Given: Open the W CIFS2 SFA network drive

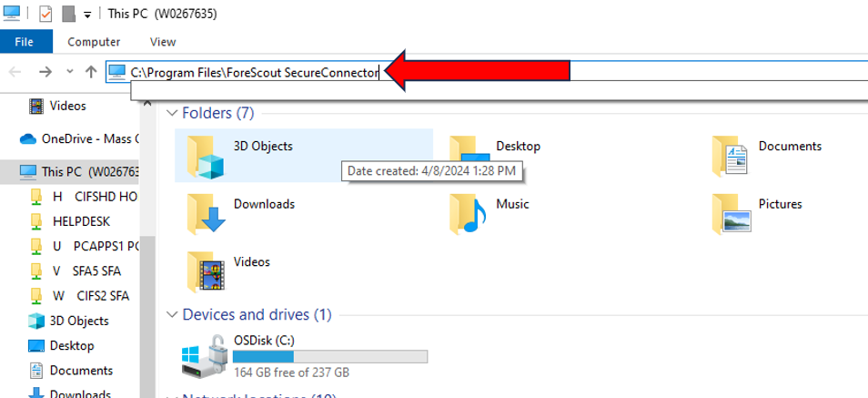Looking at the screenshot, I should [x=80, y=296].
